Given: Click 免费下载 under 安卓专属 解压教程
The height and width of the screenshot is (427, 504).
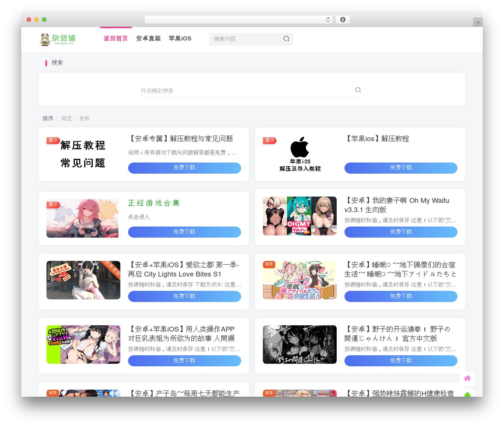Looking at the screenshot, I should coord(184,168).
